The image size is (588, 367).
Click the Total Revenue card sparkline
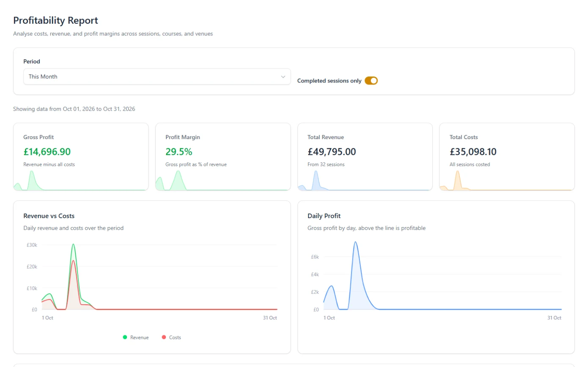[365, 181]
